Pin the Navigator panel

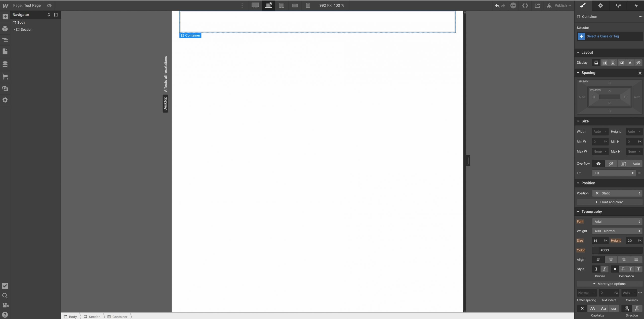click(x=56, y=15)
